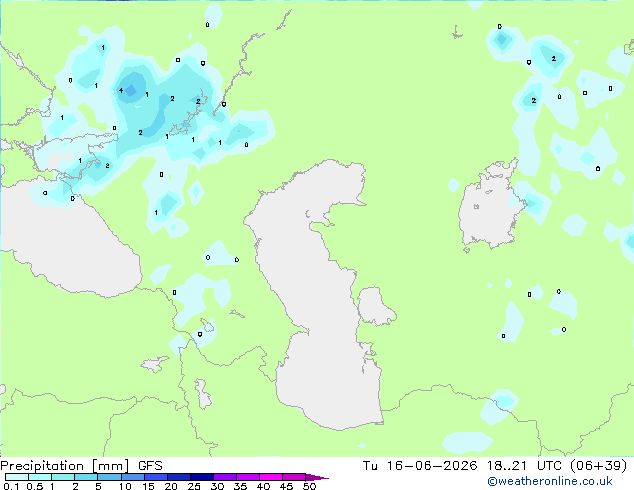The height and width of the screenshot is (490, 634).
Task: Click the 1–2 mm legend color swatch
Action: point(63,477)
